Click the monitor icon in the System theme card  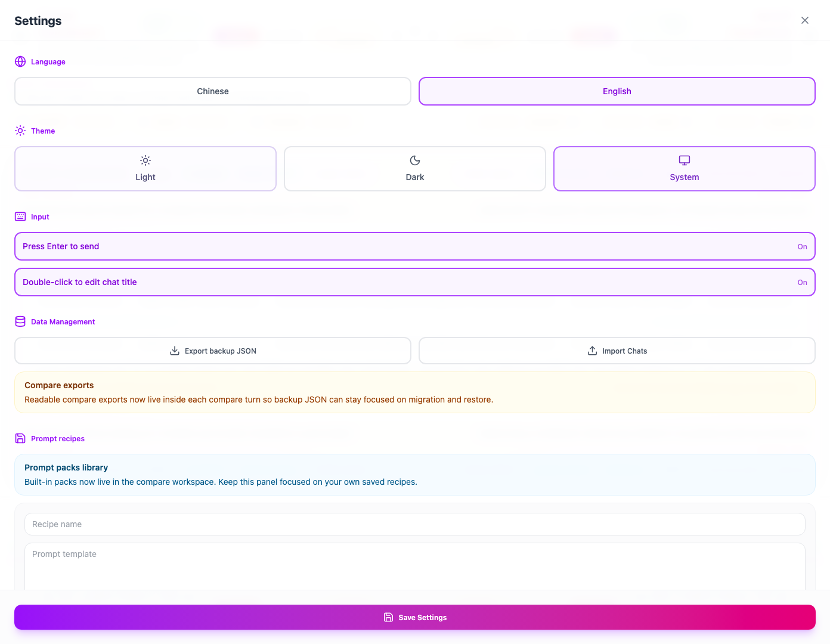tap(684, 160)
